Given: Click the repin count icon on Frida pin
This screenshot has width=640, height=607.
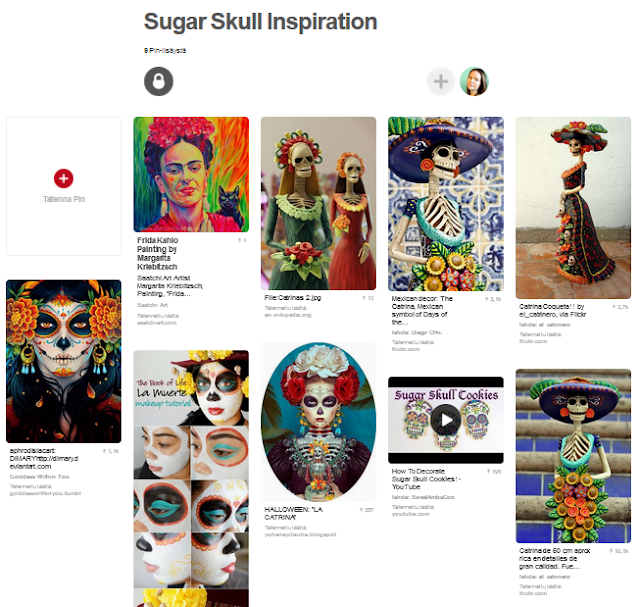Looking at the screenshot, I should tap(242, 240).
